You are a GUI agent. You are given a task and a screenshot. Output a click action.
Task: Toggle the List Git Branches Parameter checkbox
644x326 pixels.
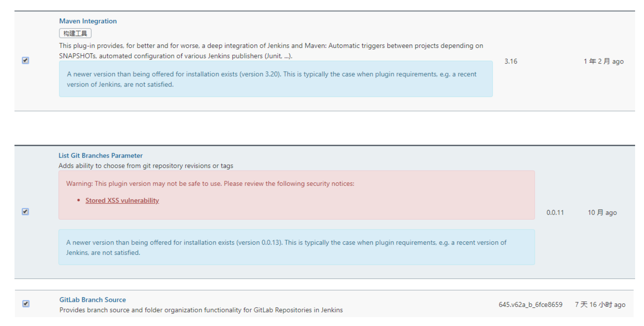tap(25, 211)
